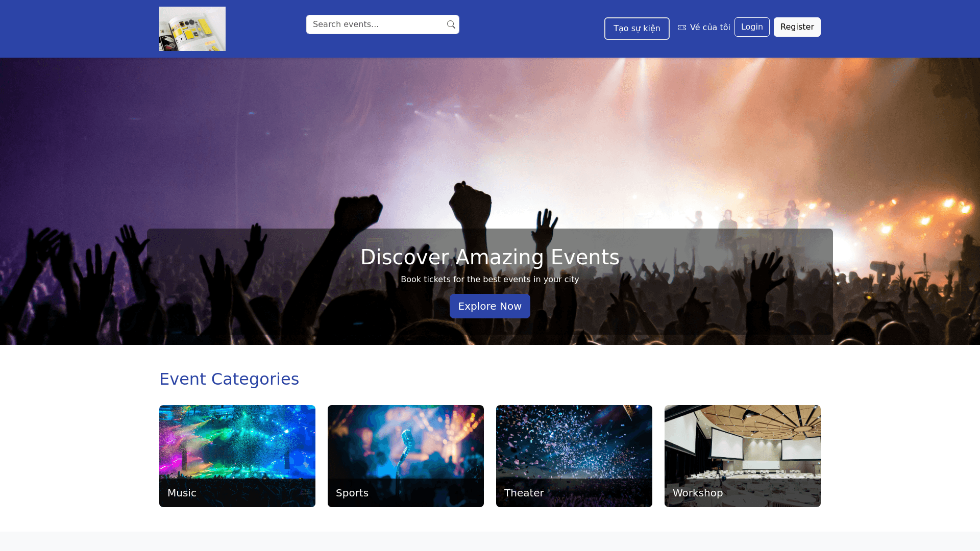Viewport: 980px width, 551px height.
Task: Open the Sports category card
Action: click(406, 456)
